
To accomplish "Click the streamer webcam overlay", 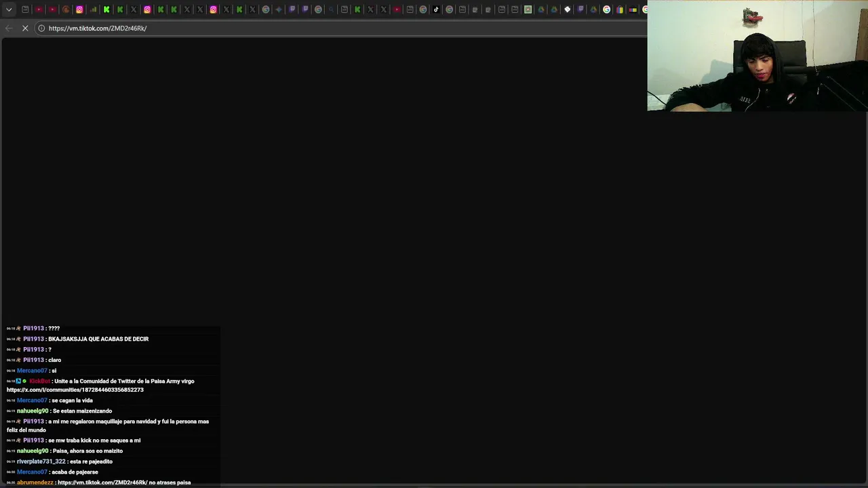I will tap(757, 56).
